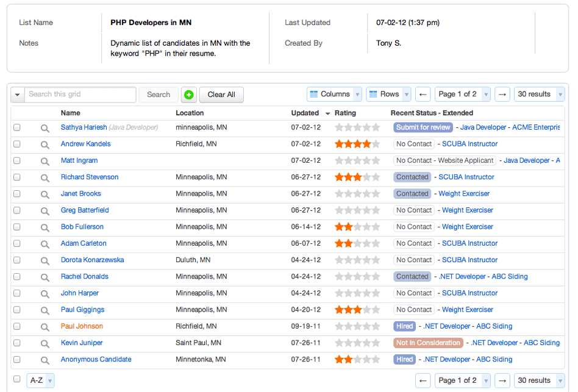Viewport: 578px width, 392px height.
Task: Tick the select-all checkbox beside A-Z
Action: tap(17, 379)
